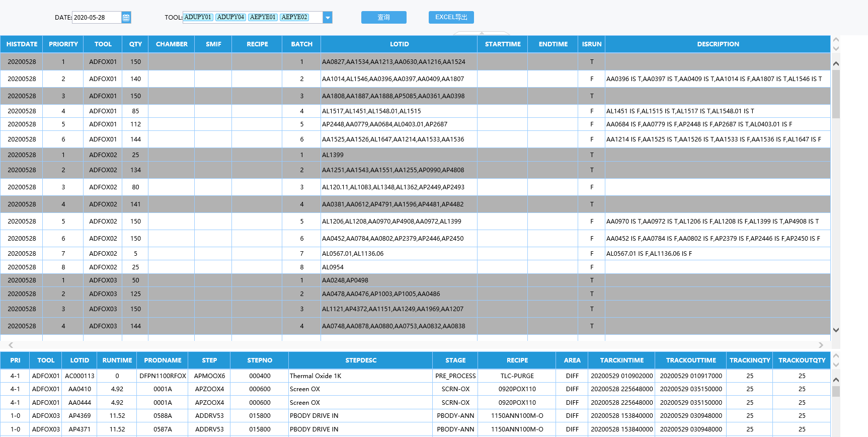The image size is (868, 437).
Task: Click the lower table vertical scrollbar thumb
Action: click(836, 392)
